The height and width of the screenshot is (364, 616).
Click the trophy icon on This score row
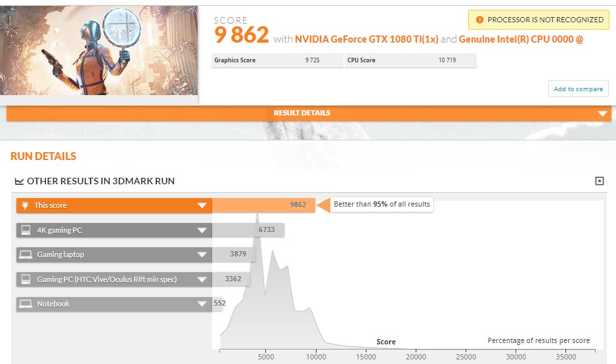click(25, 205)
